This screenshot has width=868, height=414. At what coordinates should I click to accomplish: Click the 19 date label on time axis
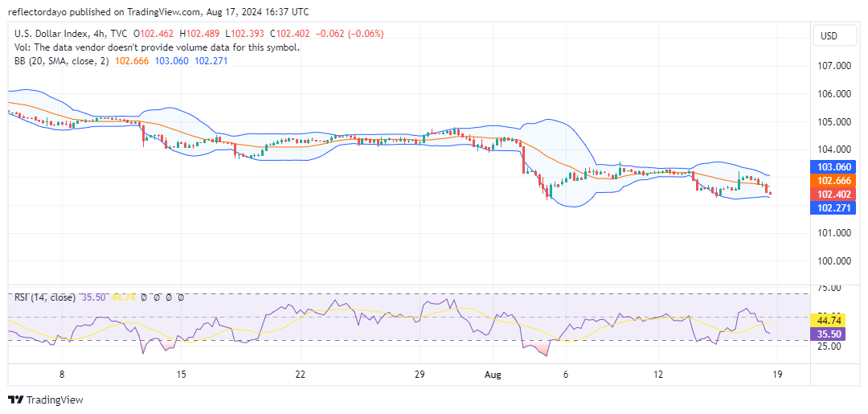pyautogui.click(x=776, y=375)
